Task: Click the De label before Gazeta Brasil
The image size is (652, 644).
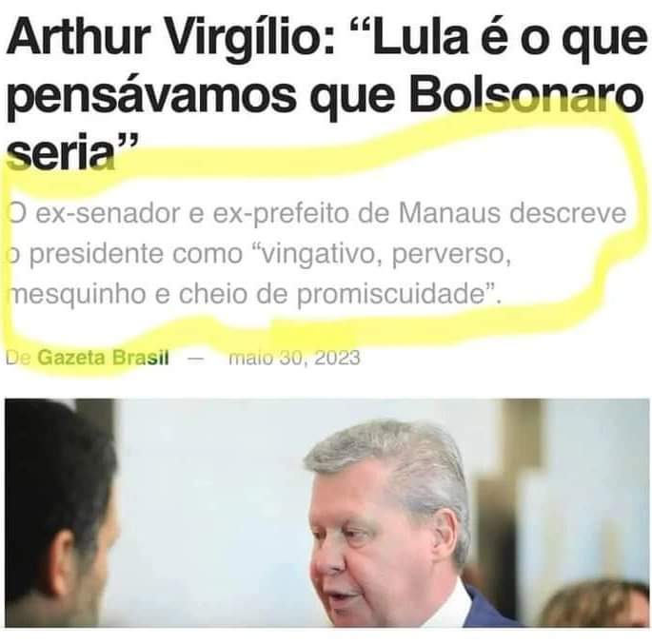Action: pos(18,358)
